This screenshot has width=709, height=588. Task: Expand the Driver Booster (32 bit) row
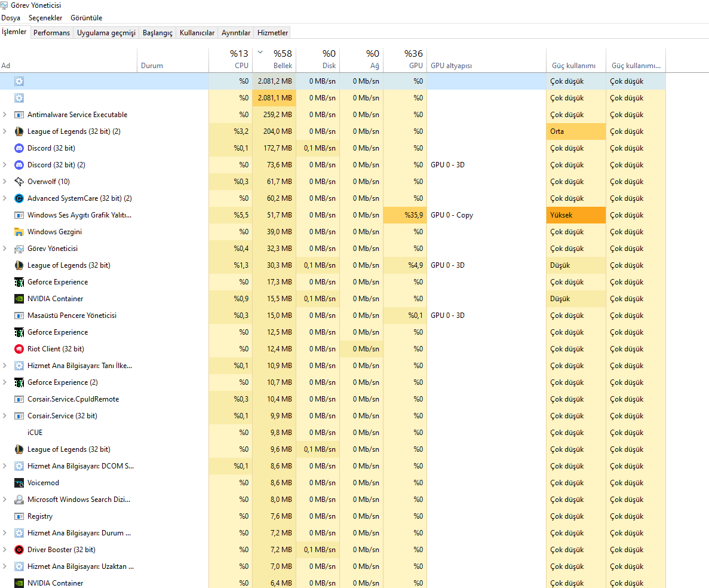point(5,550)
